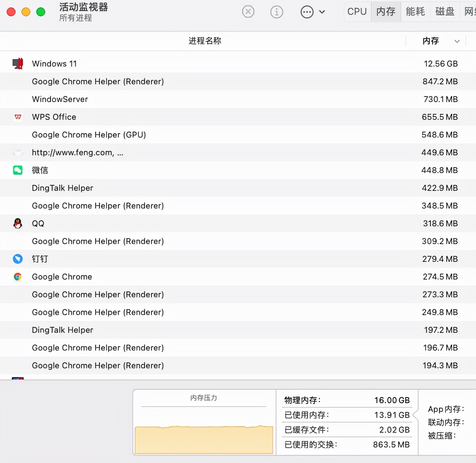
Task: Click the QQ penguin icon
Action: coord(18,223)
